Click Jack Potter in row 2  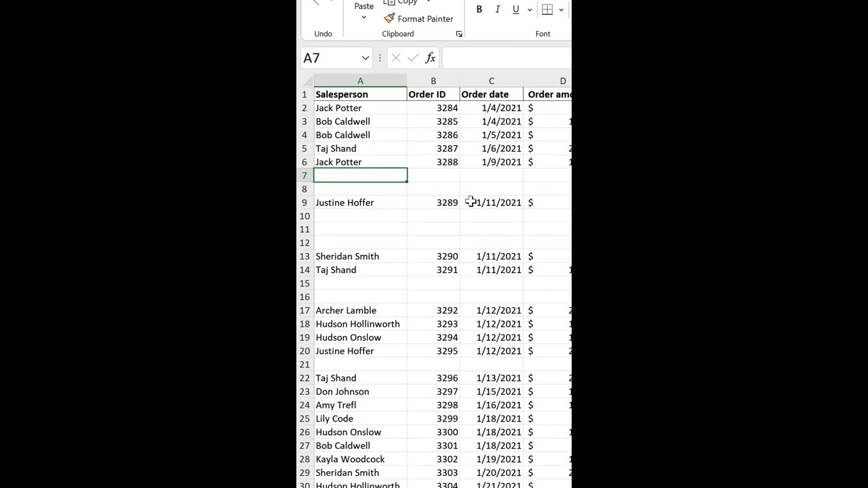click(x=338, y=108)
